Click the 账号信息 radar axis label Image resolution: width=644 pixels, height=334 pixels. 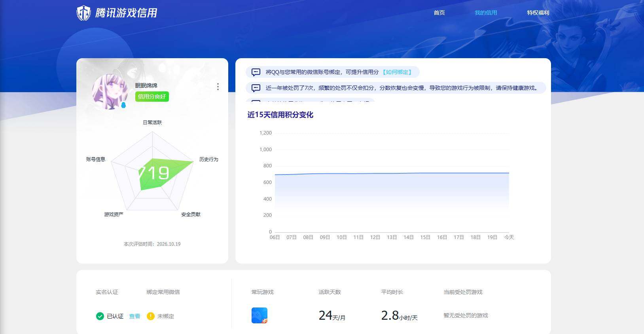96,159
